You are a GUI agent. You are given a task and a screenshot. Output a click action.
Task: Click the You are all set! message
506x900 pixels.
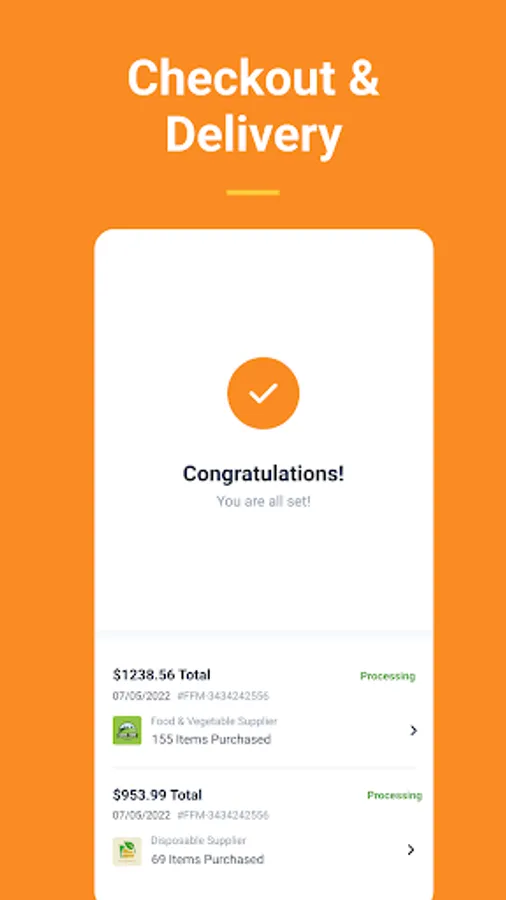point(263,502)
